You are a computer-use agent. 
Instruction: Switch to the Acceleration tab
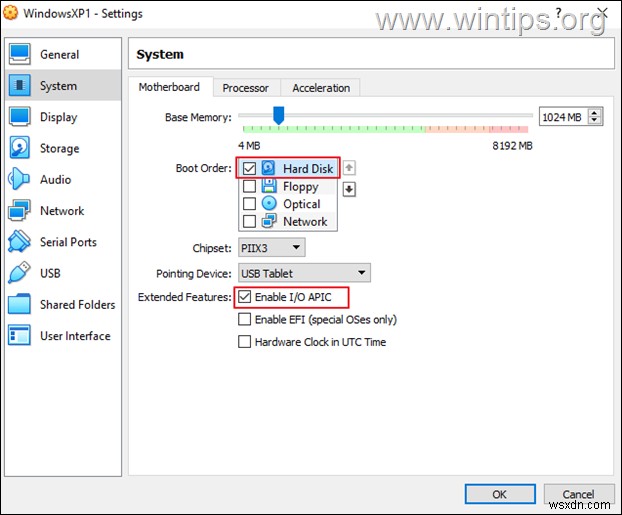coord(321,88)
